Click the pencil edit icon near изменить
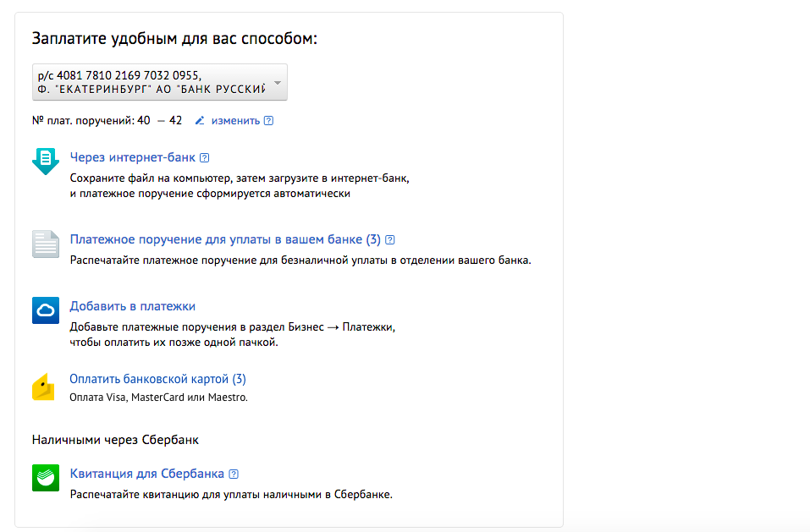 coord(200,121)
